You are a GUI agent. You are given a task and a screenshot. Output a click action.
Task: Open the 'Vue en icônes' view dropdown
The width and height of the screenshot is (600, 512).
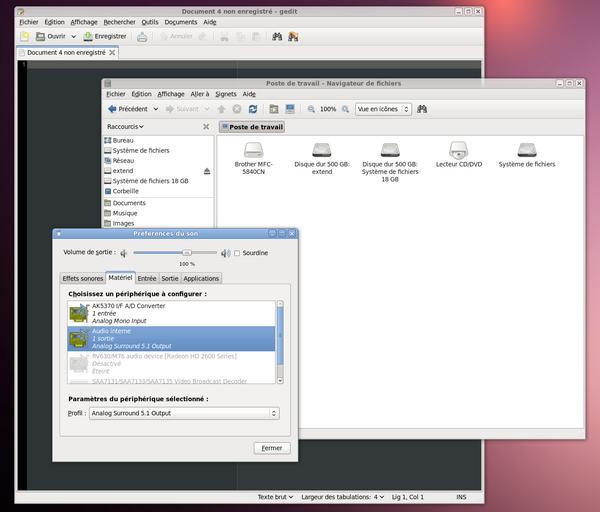point(380,109)
